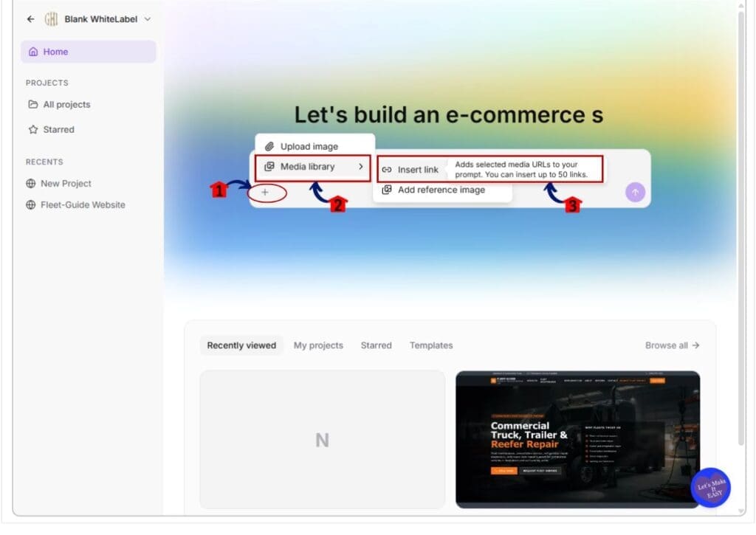Click the globe icon next to Fleet-Guide Website
This screenshot has height=535, width=756.
31,205
